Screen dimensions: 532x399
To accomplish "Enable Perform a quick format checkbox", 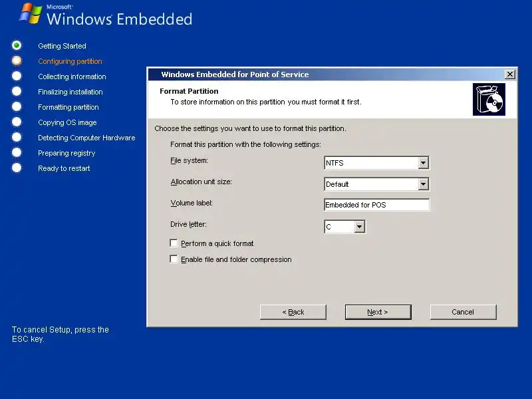I will [174, 243].
